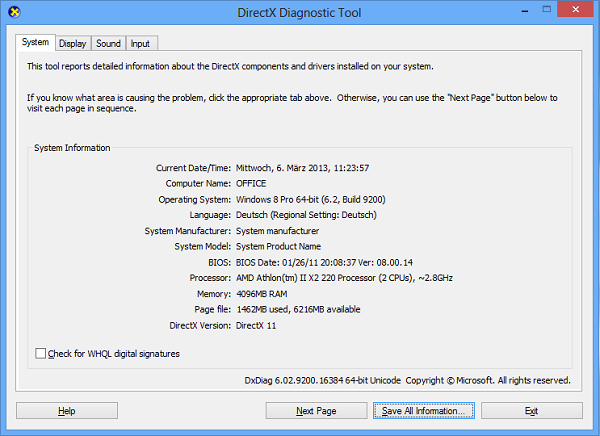
Task: Click the 'DirectX Version:' label
Action: coord(200,326)
